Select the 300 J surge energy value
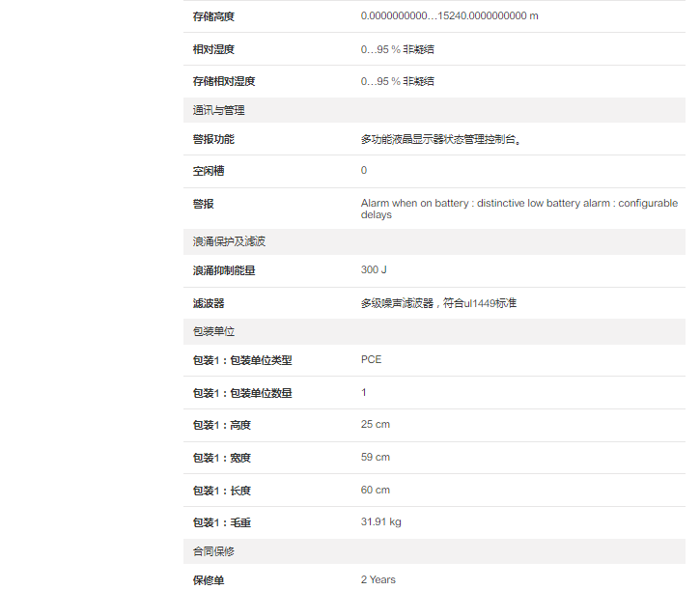700x590 pixels. (374, 270)
